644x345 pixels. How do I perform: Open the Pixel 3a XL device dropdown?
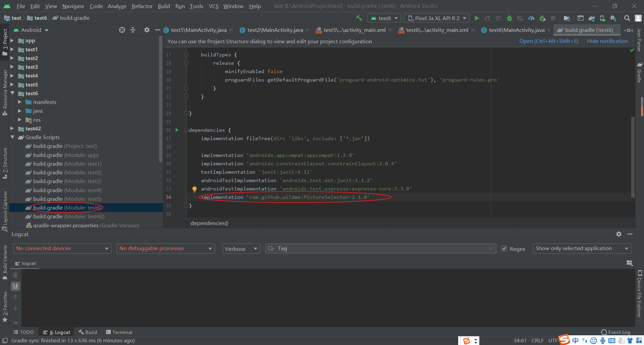click(x=437, y=18)
